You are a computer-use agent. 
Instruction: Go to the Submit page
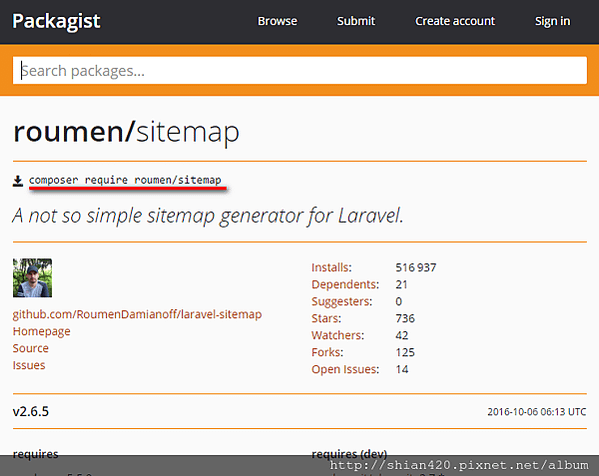pyautogui.click(x=356, y=21)
